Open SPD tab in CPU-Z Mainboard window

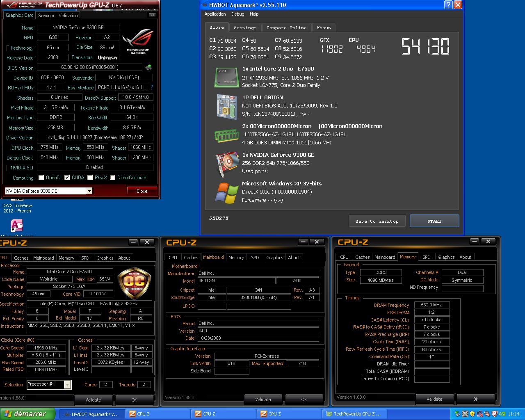click(x=255, y=258)
